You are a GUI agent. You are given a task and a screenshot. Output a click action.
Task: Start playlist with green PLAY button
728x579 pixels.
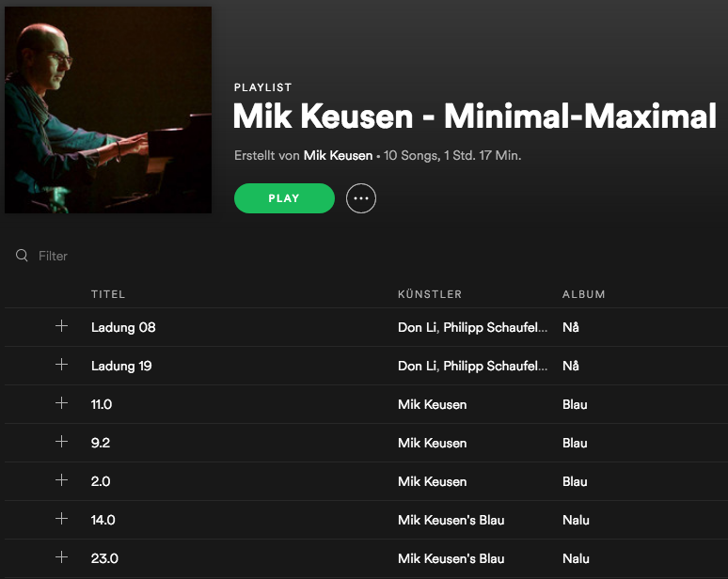click(x=284, y=198)
